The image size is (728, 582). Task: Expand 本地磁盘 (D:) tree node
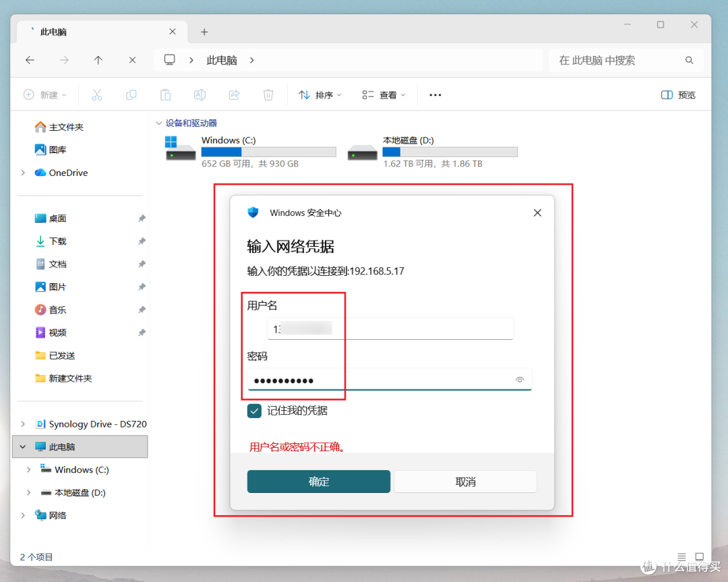29,492
